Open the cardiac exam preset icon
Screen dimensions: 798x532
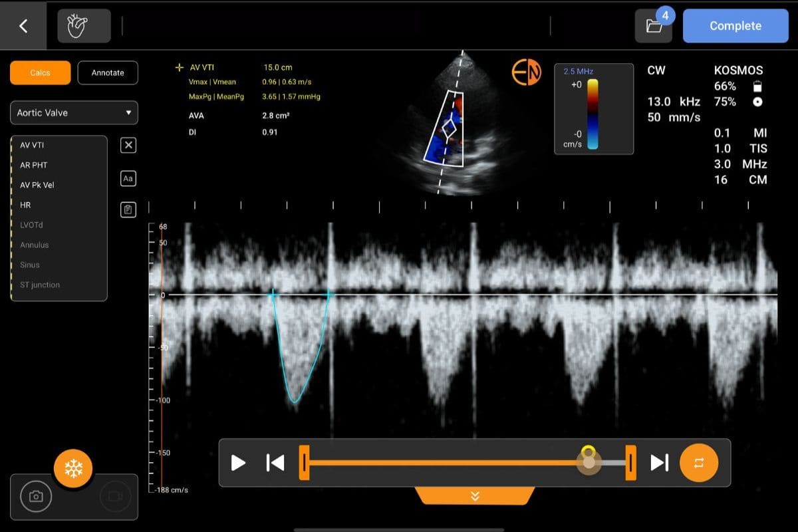pos(84,25)
